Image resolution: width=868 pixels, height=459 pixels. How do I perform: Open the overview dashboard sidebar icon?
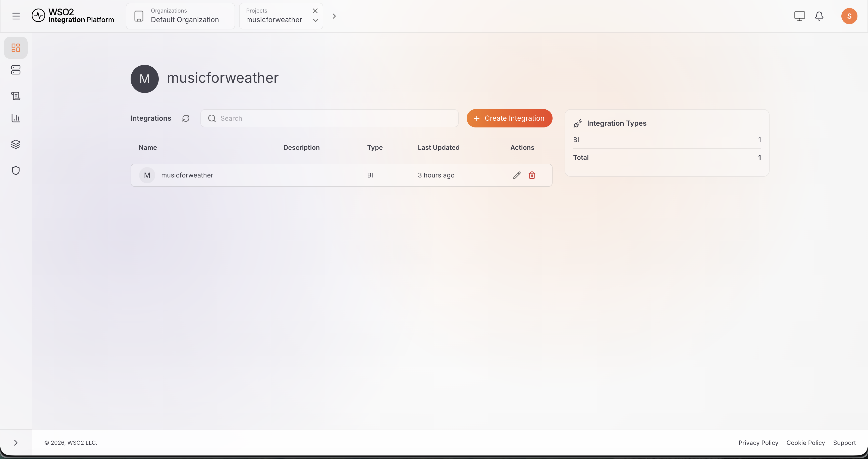[x=16, y=48]
